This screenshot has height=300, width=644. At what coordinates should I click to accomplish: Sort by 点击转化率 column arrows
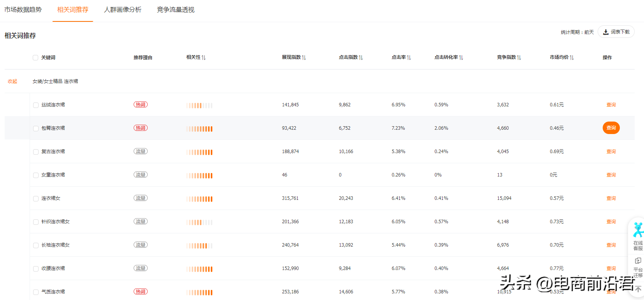pos(461,58)
